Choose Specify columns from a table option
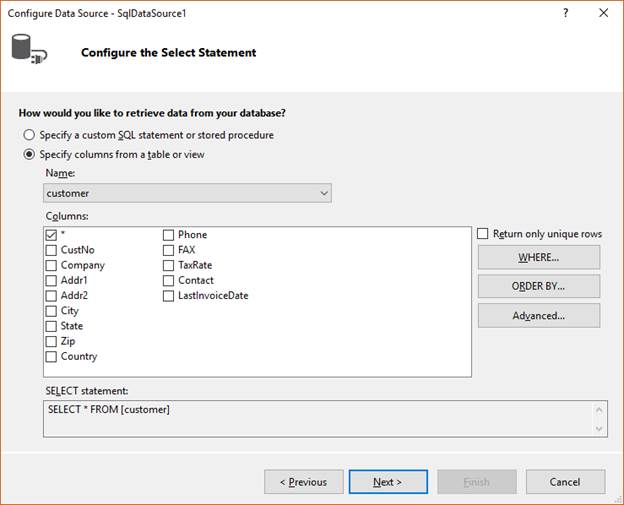The height and width of the screenshot is (505, 624). click(x=29, y=154)
